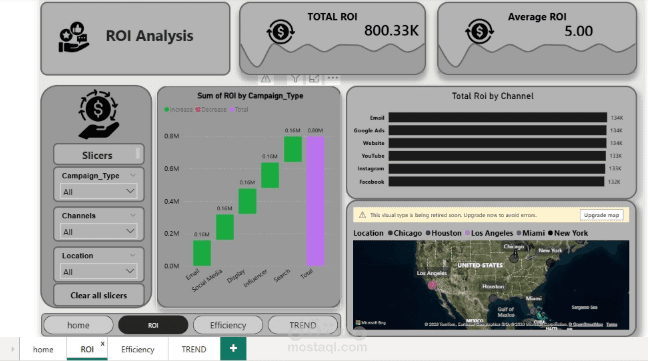Viewport: 656px width, 361px height.
Task: Click the dollar cycle icon in Average ROI card
Action: pyautogui.click(x=479, y=31)
